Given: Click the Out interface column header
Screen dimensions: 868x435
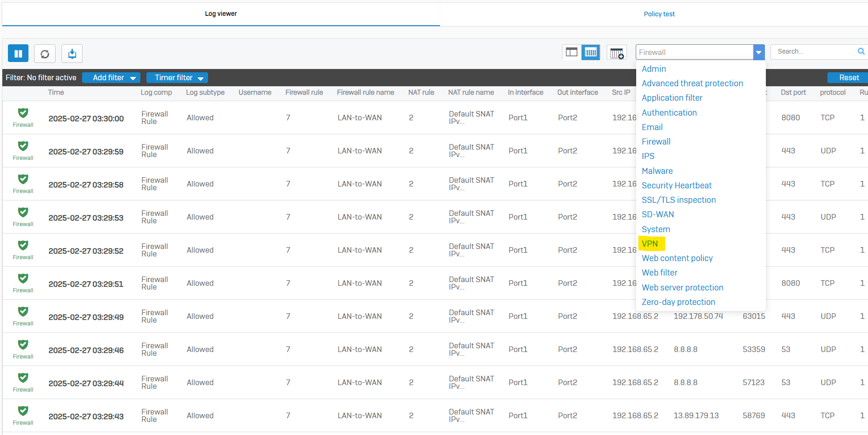Looking at the screenshot, I should click(x=577, y=92).
